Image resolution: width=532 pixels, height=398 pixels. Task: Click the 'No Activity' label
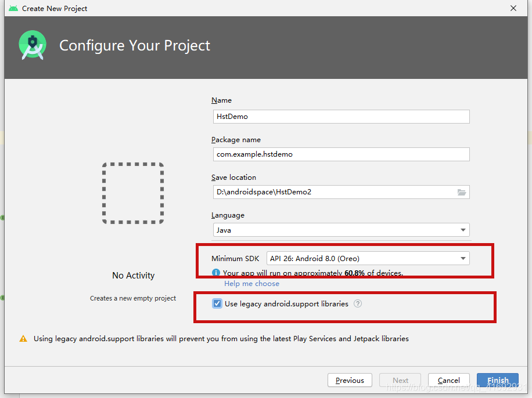point(134,275)
